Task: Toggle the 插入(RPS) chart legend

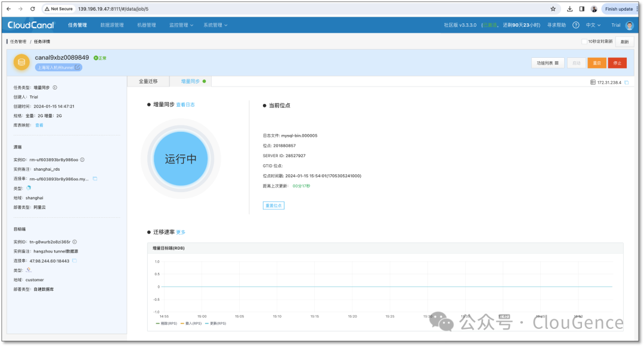Action: 191,324
